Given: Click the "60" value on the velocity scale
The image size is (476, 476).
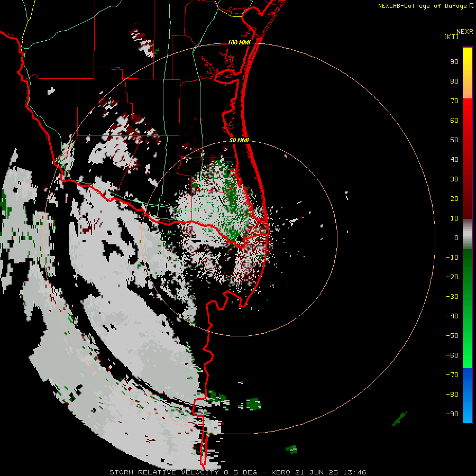Looking at the screenshot, I should (x=454, y=121).
